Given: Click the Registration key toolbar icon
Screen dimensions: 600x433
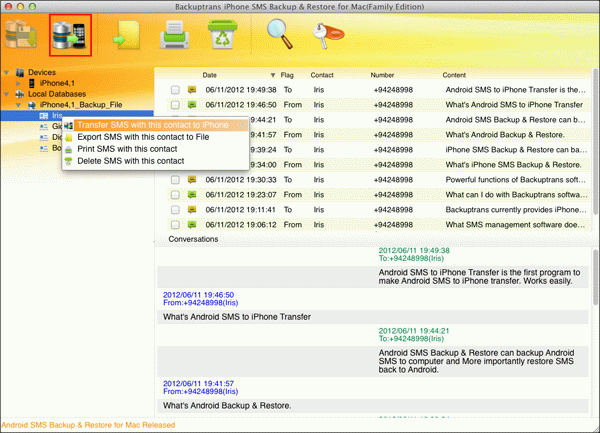Looking at the screenshot, I should [x=328, y=35].
